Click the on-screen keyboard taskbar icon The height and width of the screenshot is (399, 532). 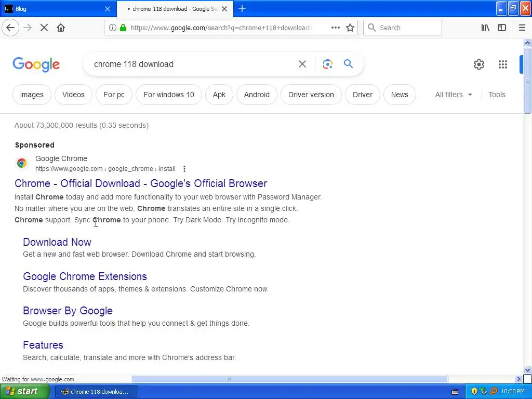click(455, 392)
